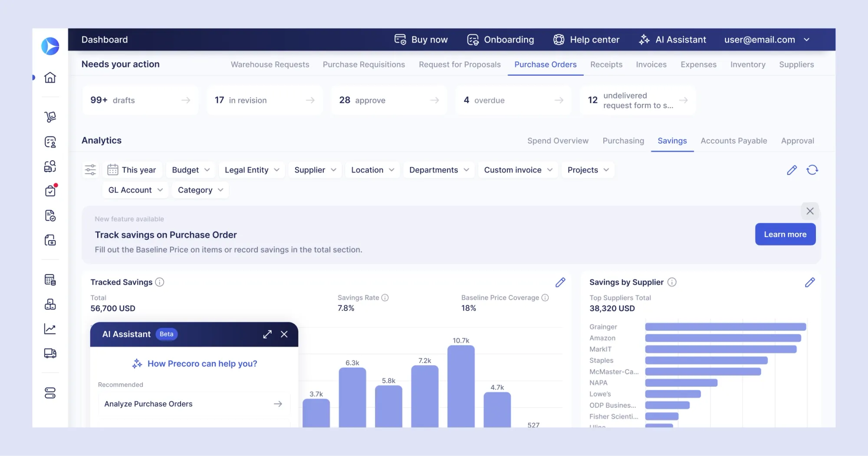868x456 pixels.
Task: Dismiss the new feature banner
Action: coord(810,211)
